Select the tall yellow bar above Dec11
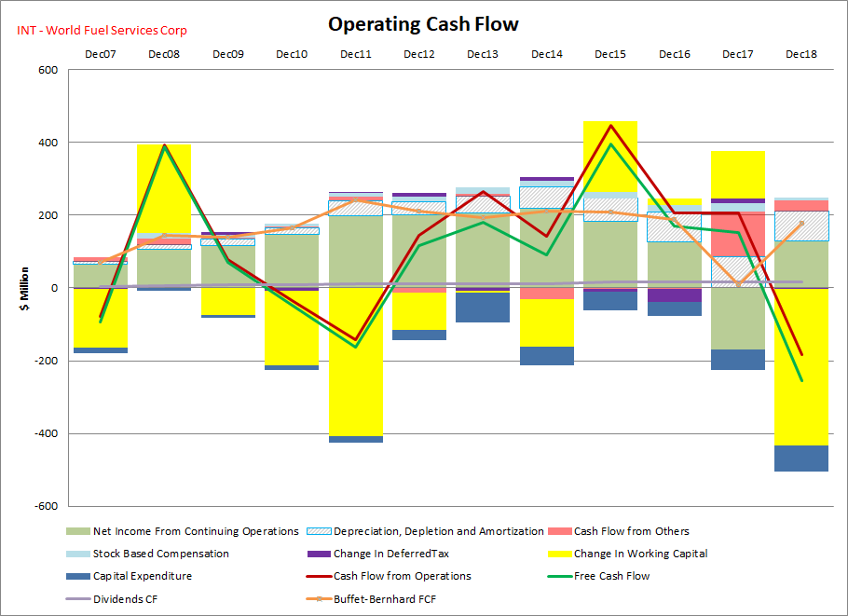The width and height of the screenshot is (848, 616). pos(355,373)
